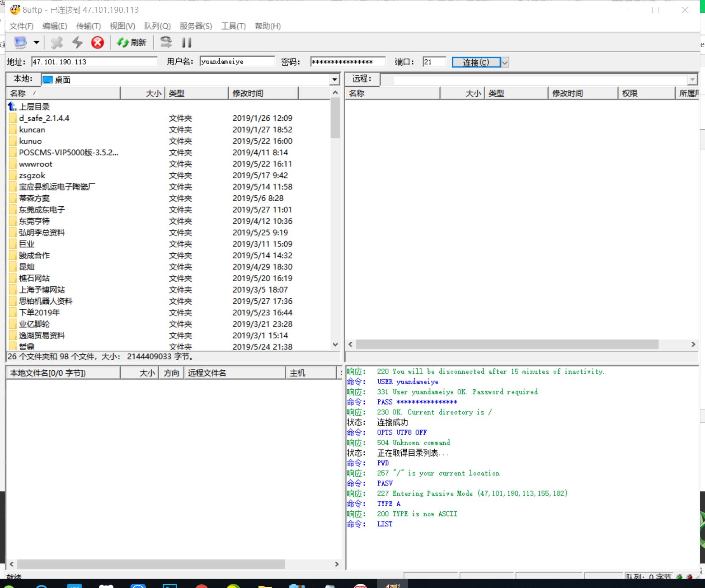This screenshot has height=588, width=705.
Task: Click the remote pane scroll-right arrow
Action: coord(693,344)
